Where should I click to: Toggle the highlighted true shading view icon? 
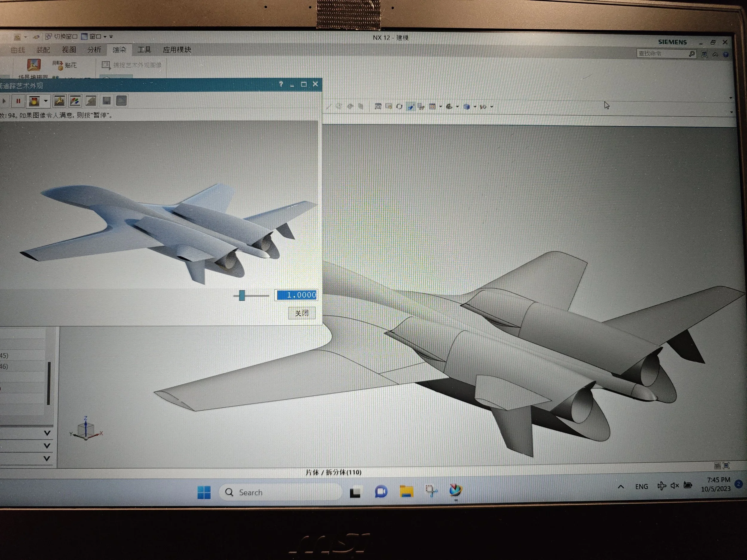410,107
